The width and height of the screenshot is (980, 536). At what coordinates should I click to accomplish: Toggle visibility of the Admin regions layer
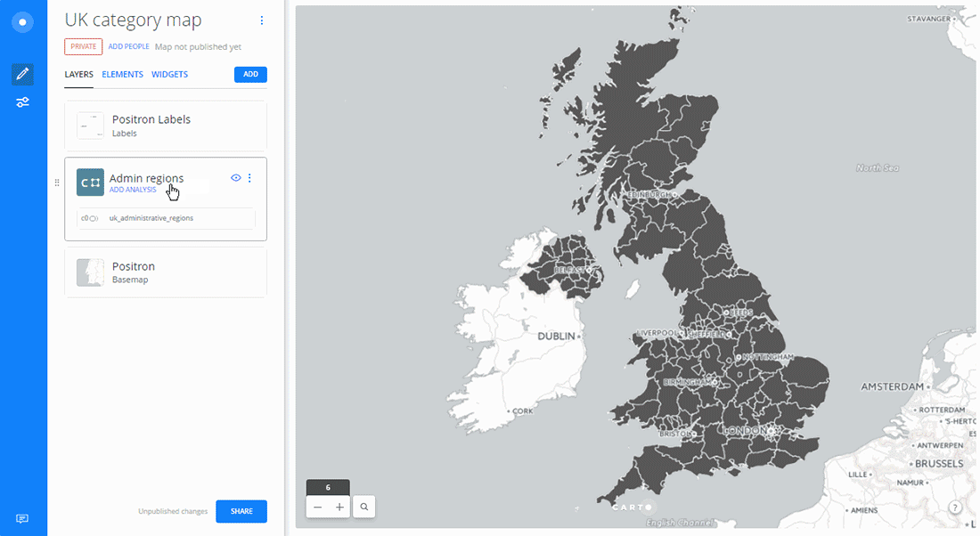pyautogui.click(x=235, y=177)
